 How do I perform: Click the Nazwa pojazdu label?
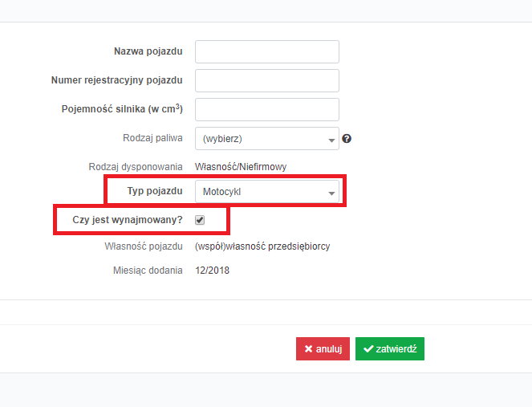pos(148,51)
